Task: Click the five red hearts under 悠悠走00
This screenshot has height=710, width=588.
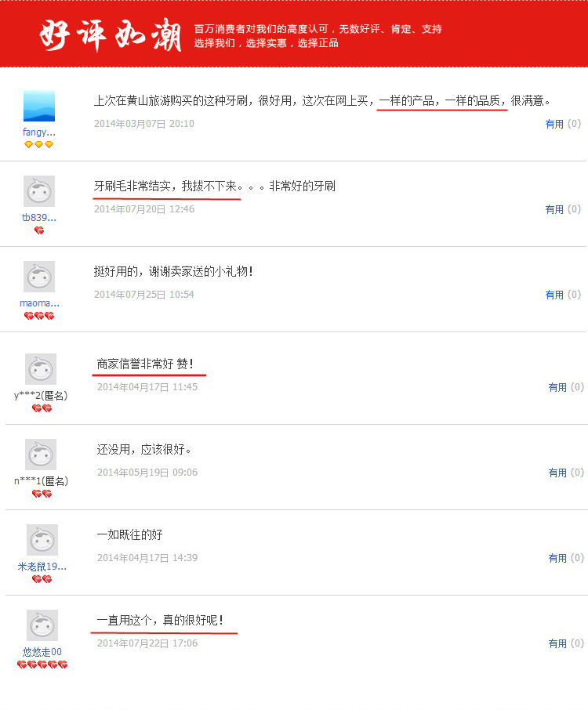Action: (x=42, y=665)
